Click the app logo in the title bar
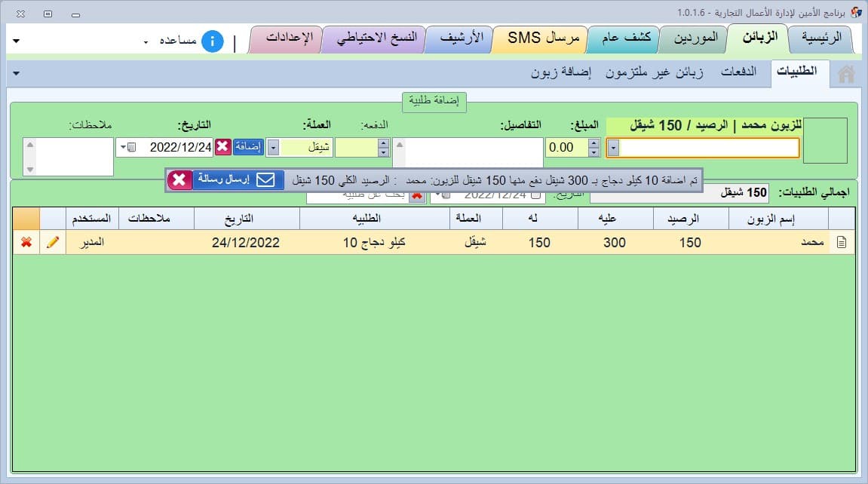Image resolution: width=868 pixels, height=484 pixels. (x=856, y=11)
